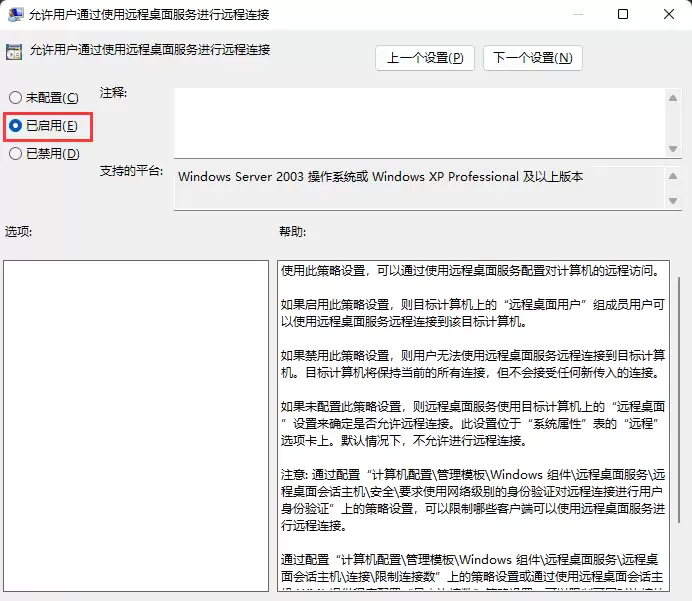Image resolution: width=692 pixels, height=601 pixels.
Task: Click the title bar application icon
Action: pos(15,15)
